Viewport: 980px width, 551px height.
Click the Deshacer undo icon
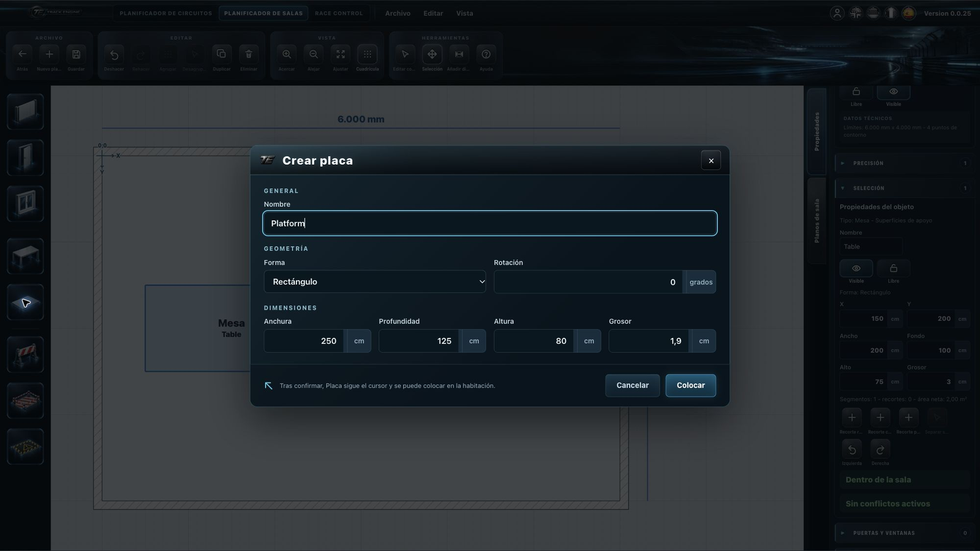point(114,54)
